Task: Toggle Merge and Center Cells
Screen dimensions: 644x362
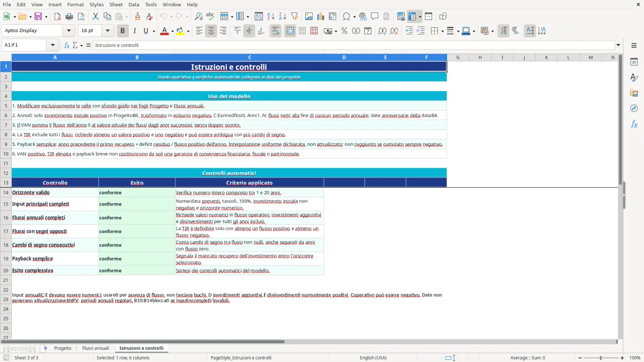Action: coord(290,31)
